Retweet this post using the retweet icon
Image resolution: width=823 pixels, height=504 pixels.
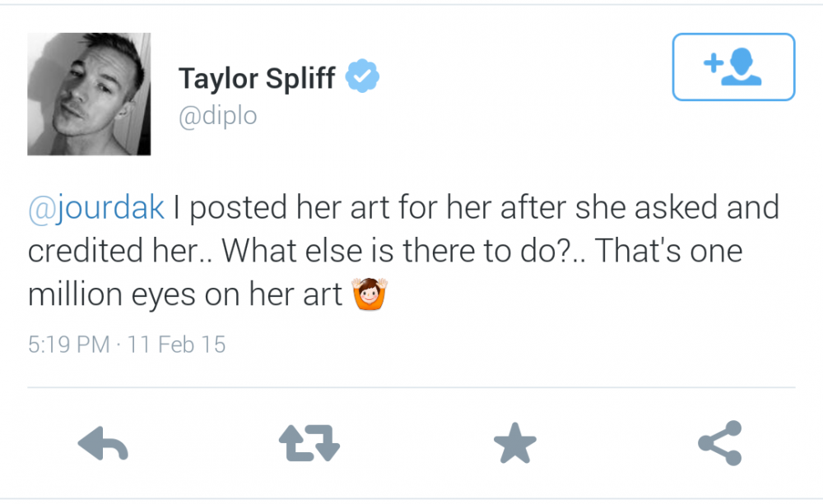309,443
